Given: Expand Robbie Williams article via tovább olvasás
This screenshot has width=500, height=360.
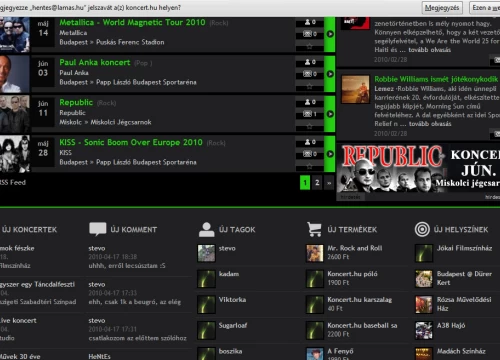Looking at the screenshot, I should (x=430, y=124).
